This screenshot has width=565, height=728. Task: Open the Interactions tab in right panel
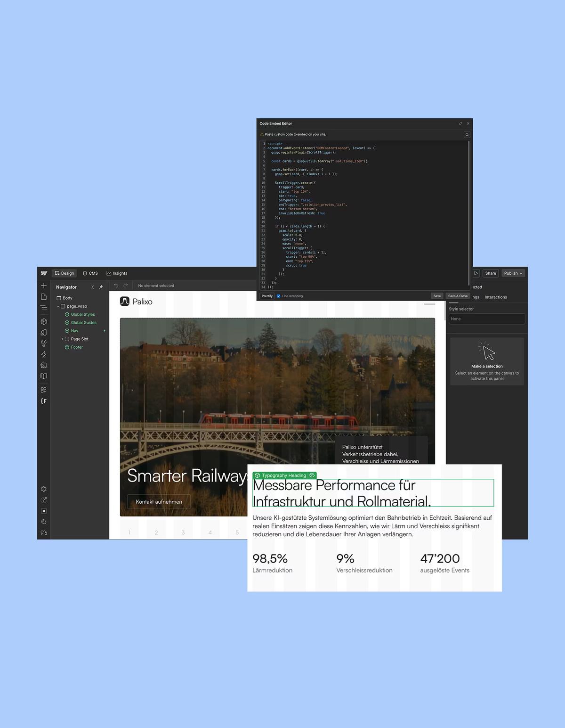[x=496, y=297]
